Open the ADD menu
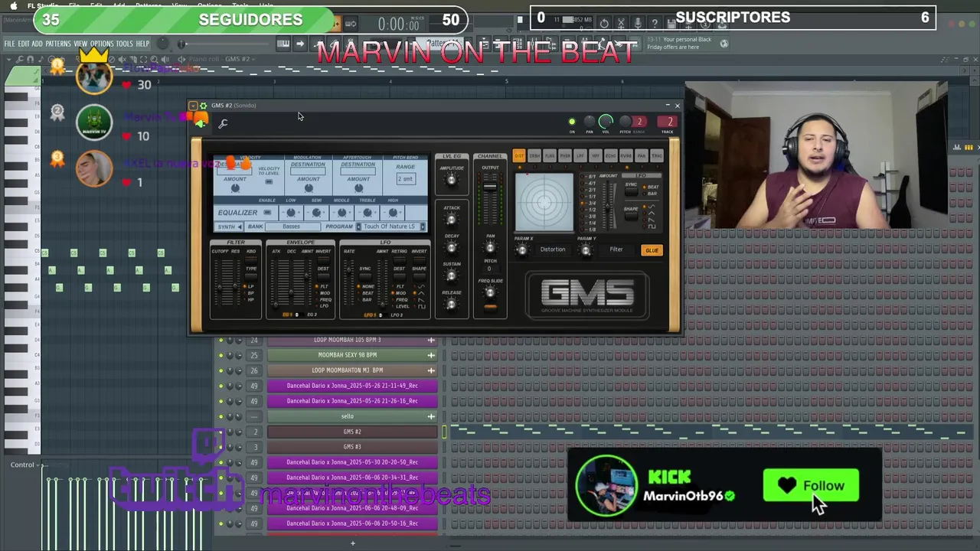The height and width of the screenshot is (551, 980). pos(37,44)
